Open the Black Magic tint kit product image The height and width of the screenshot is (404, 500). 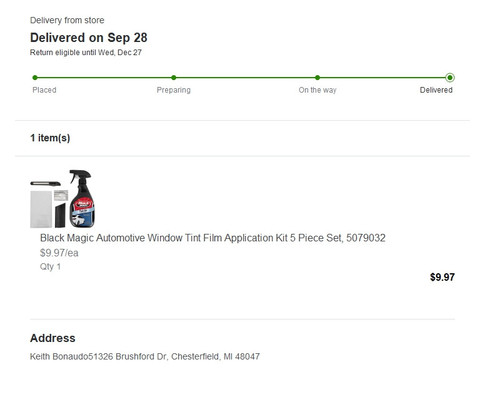(63, 199)
